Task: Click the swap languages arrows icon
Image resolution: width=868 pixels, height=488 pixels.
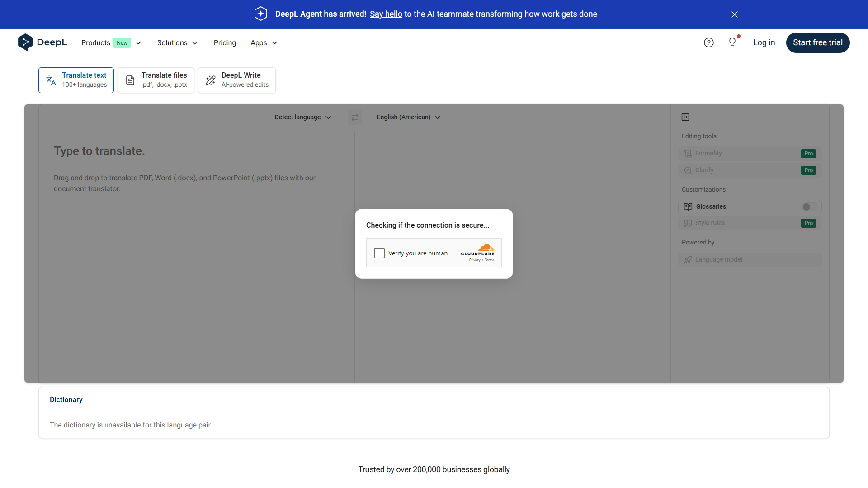Action: pos(355,117)
